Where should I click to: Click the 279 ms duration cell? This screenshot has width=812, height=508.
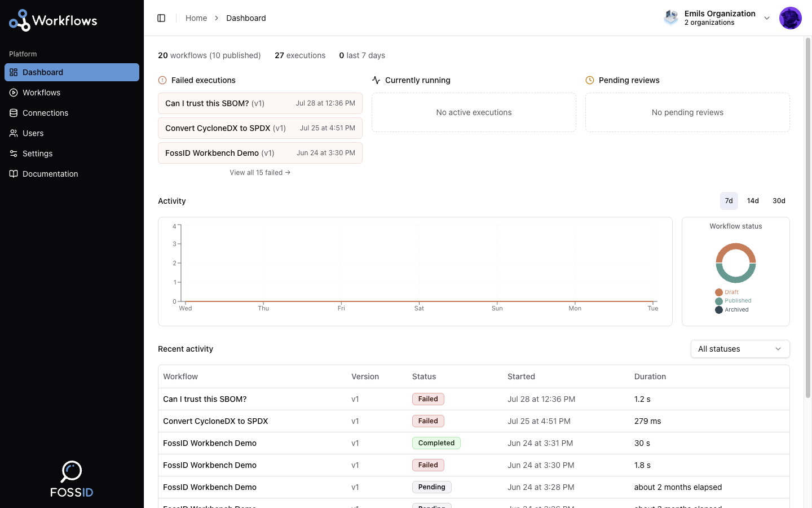point(647,421)
